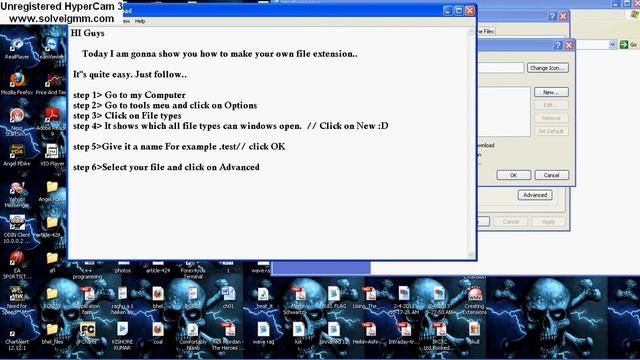This screenshot has height=360, width=640.
Task: Click the Advanced button in Folder Options
Action: (535, 195)
